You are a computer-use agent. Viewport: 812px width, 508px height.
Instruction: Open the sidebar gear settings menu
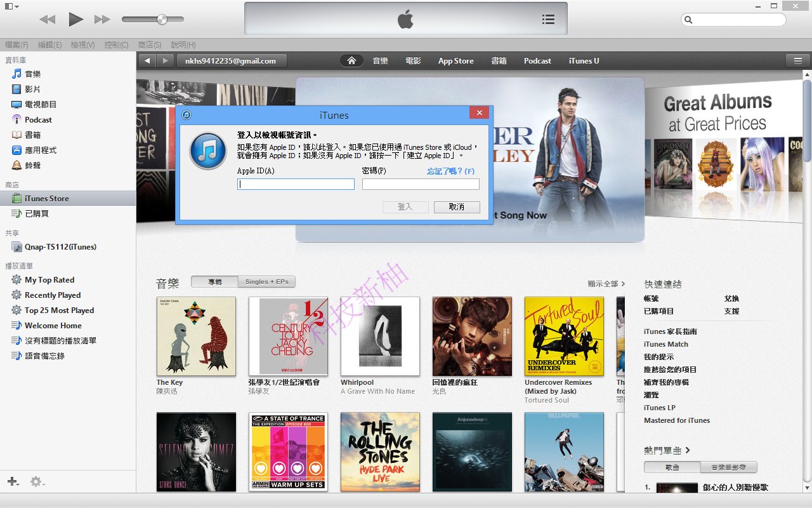37,482
